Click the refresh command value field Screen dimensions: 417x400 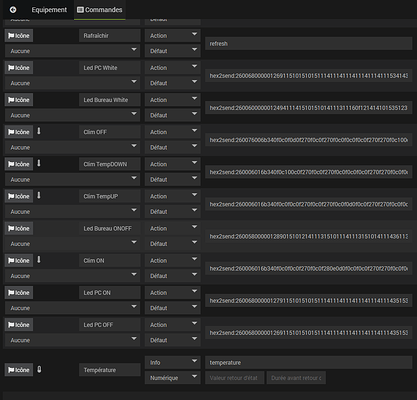tap(308, 44)
